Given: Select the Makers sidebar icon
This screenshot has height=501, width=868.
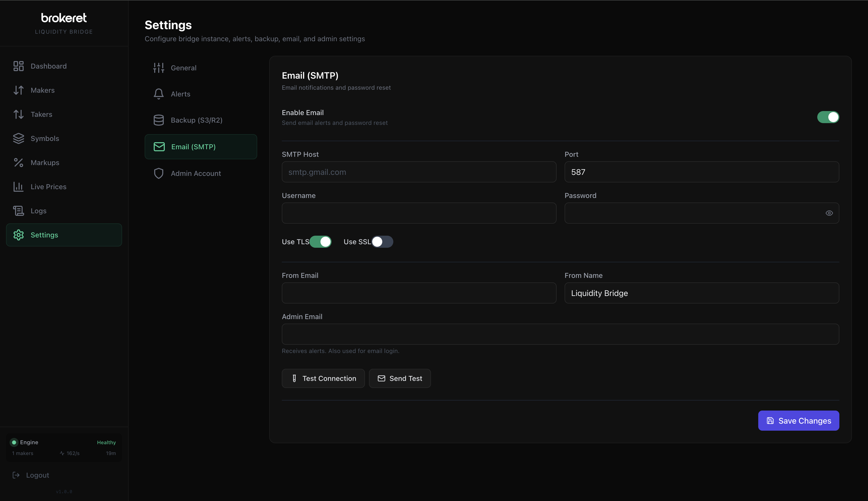Looking at the screenshot, I should (42, 90).
